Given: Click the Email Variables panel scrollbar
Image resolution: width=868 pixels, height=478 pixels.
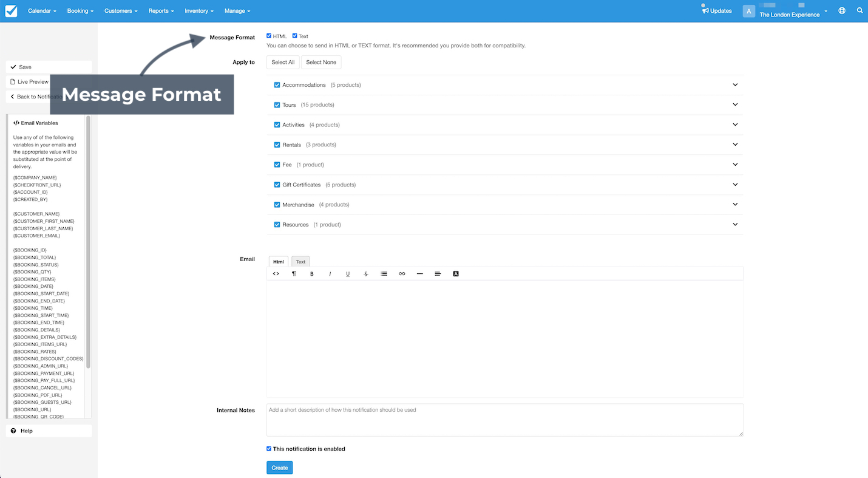Looking at the screenshot, I should coord(88,242).
